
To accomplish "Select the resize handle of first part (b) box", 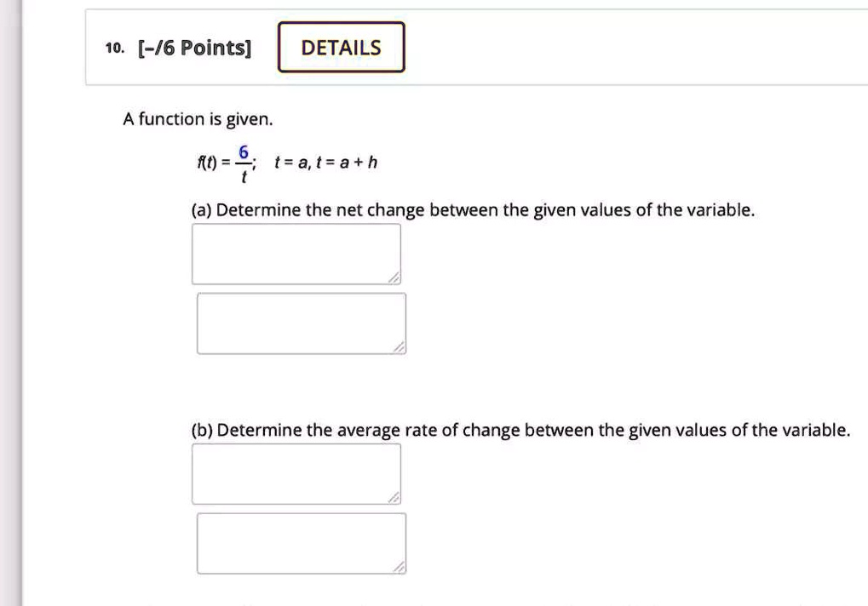I will [394, 497].
